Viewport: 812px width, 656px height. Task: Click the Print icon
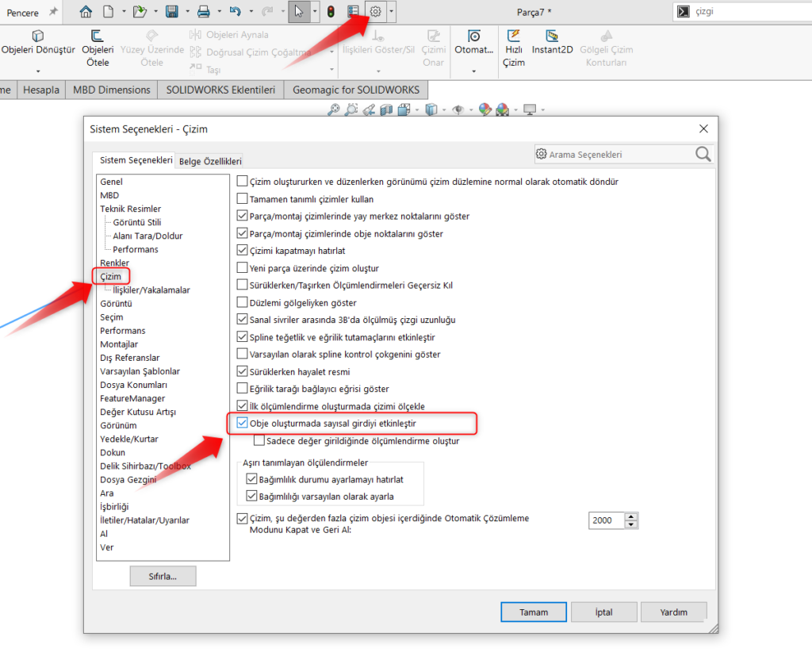[203, 12]
